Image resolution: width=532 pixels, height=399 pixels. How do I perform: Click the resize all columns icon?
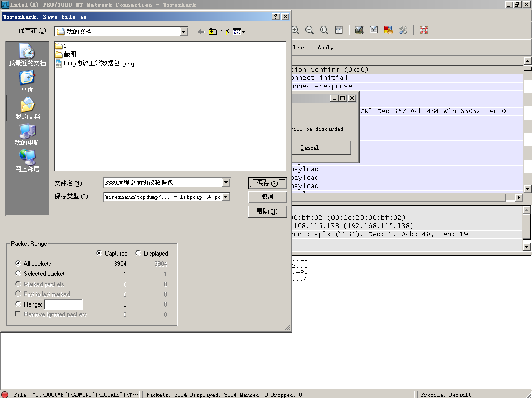tap(339, 30)
